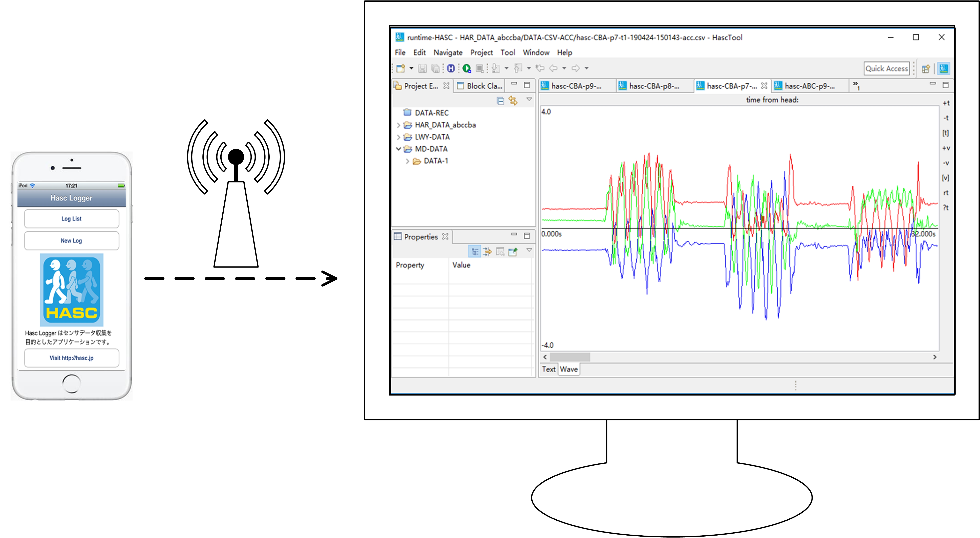The image size is (980, 538).
Task: Click the Log List button on phone
Action: [x=71, y=219]
